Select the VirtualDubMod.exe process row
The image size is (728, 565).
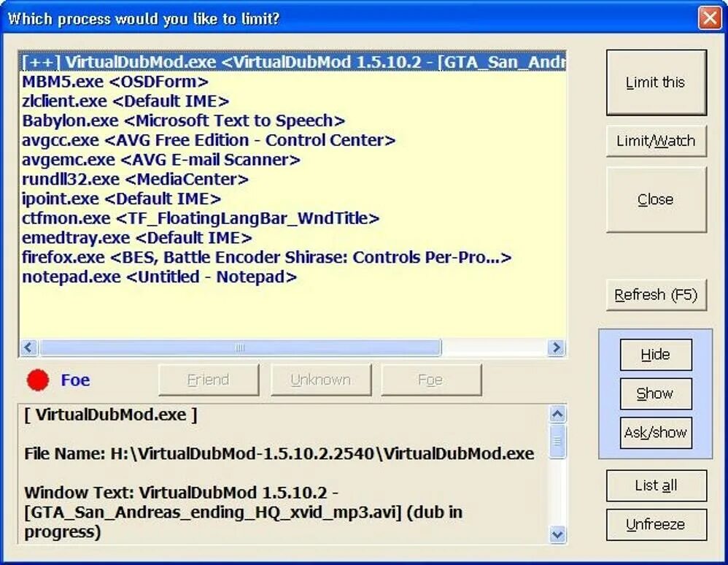(x=293, y=62)
